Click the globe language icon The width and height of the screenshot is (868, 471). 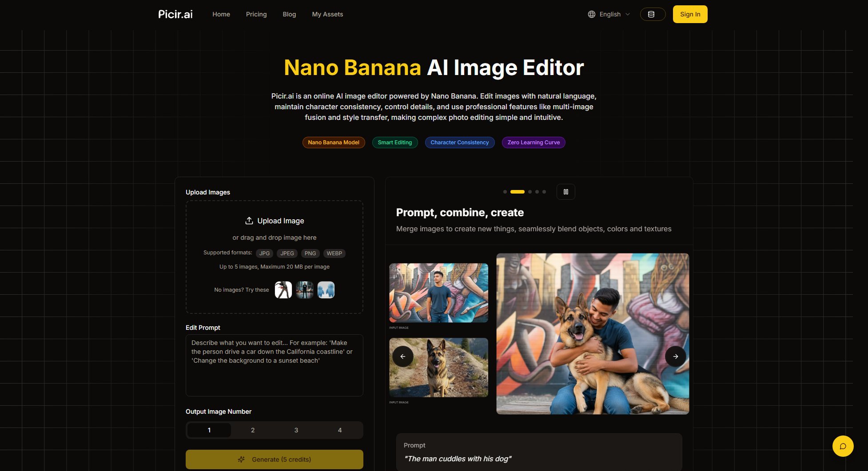click(592, 14)
